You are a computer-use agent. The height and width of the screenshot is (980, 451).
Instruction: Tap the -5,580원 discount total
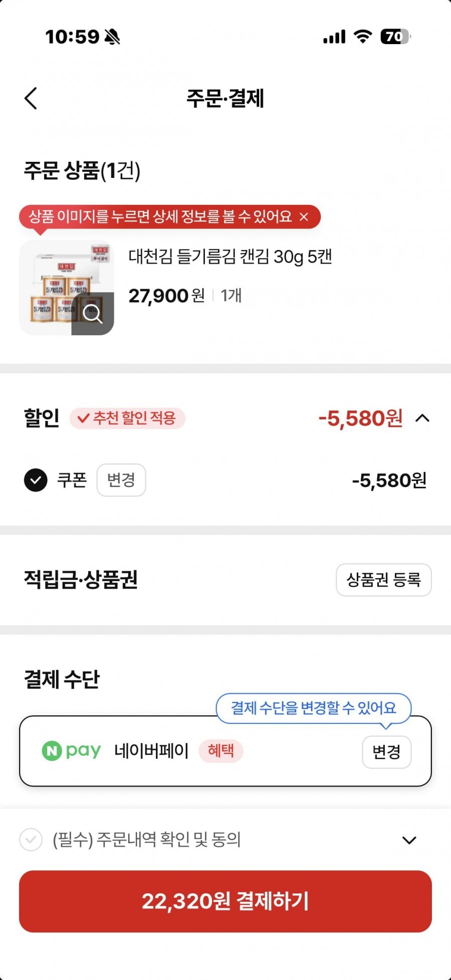pos(360,418)
